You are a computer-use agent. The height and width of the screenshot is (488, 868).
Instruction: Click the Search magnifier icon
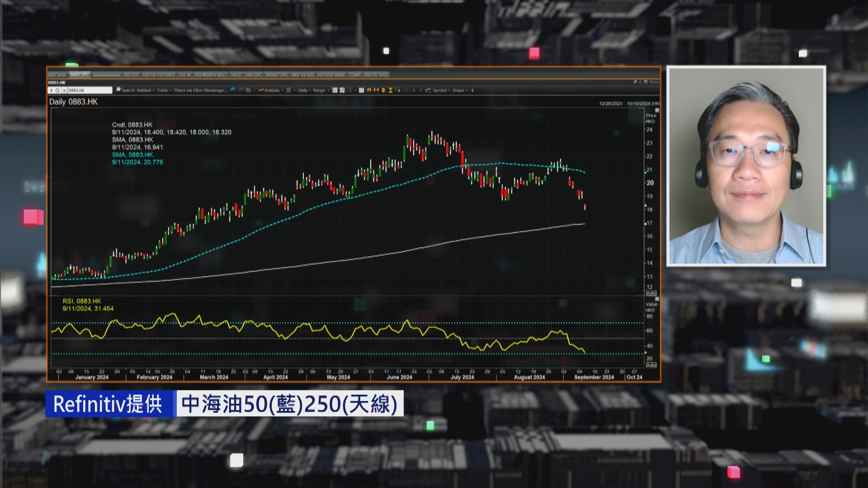click(118, 90)
